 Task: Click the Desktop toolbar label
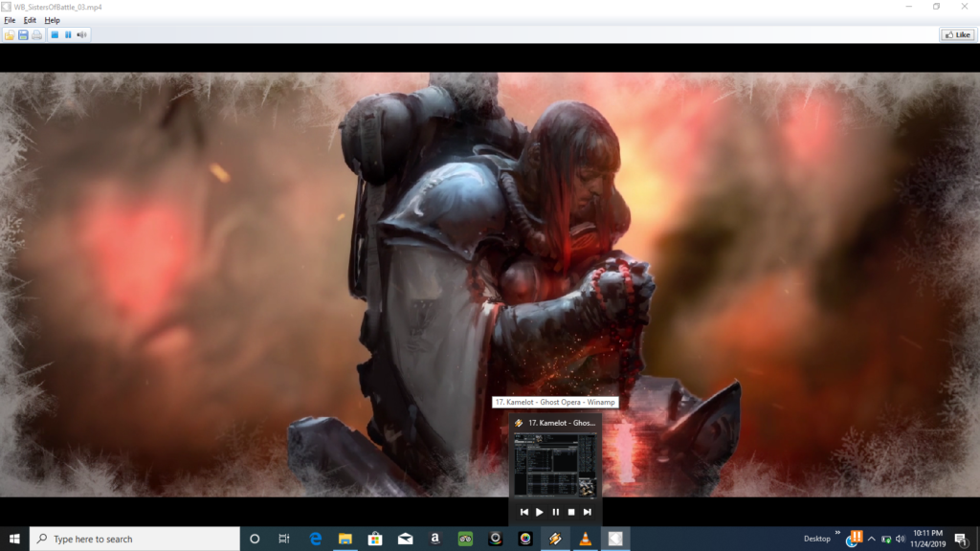(817, 539)
